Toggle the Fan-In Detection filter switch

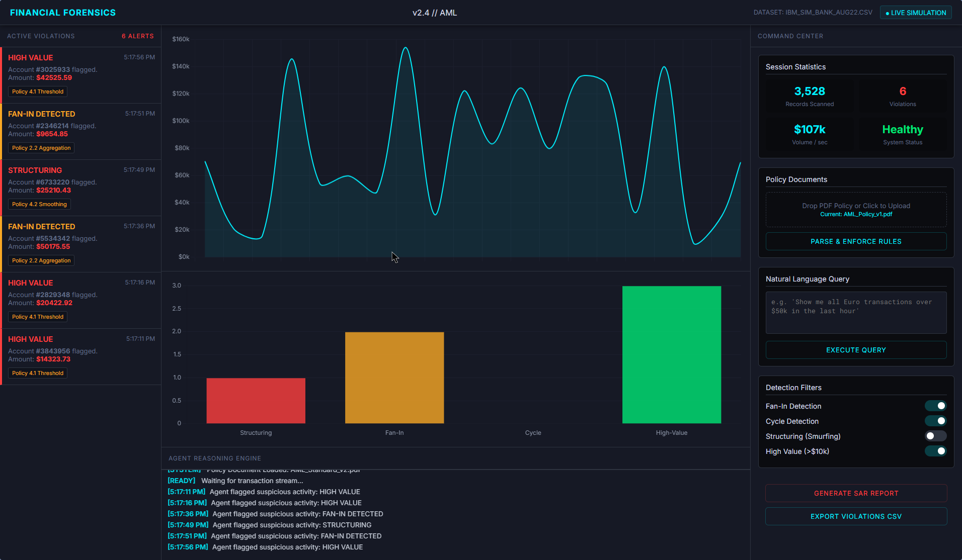[935, 406]
